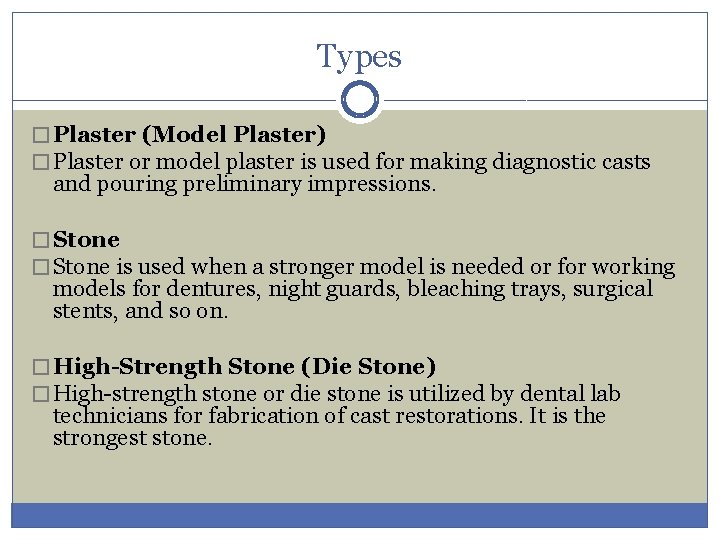Click the bullet before 'High-strength stone or die stone'
This screenshot has width=720, height=540.
(41, 394)
